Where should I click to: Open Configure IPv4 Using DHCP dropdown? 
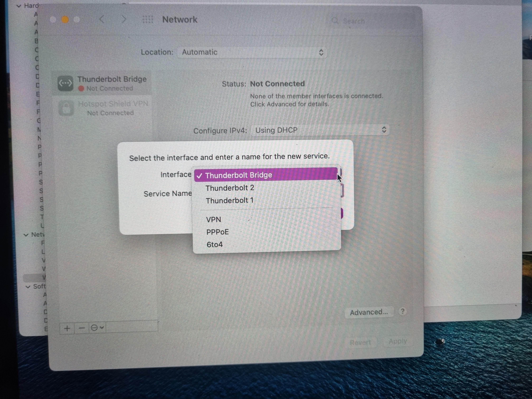click(x=320, y=130)
